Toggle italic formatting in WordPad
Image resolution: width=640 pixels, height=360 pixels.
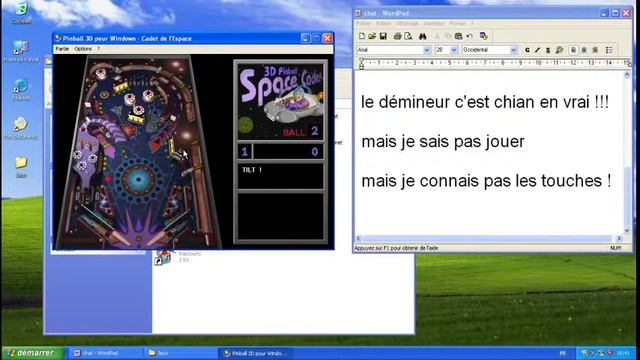coord(538,50)
